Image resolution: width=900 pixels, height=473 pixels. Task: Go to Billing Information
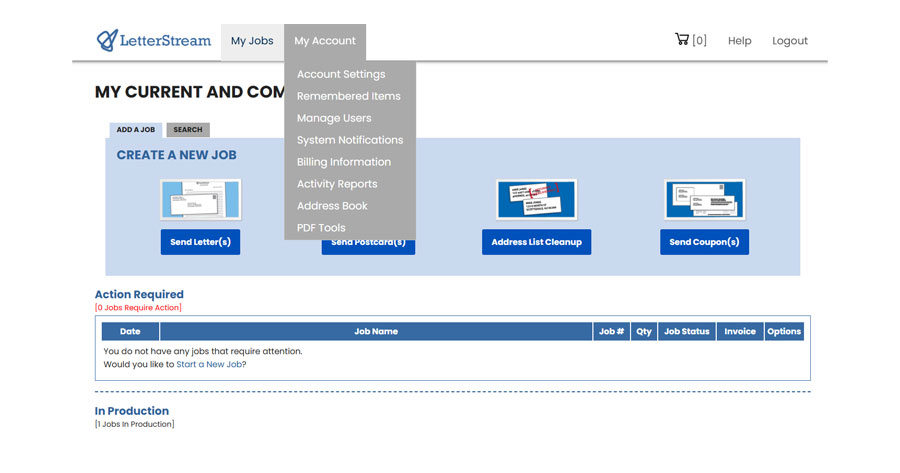click(x=344, y=162)
